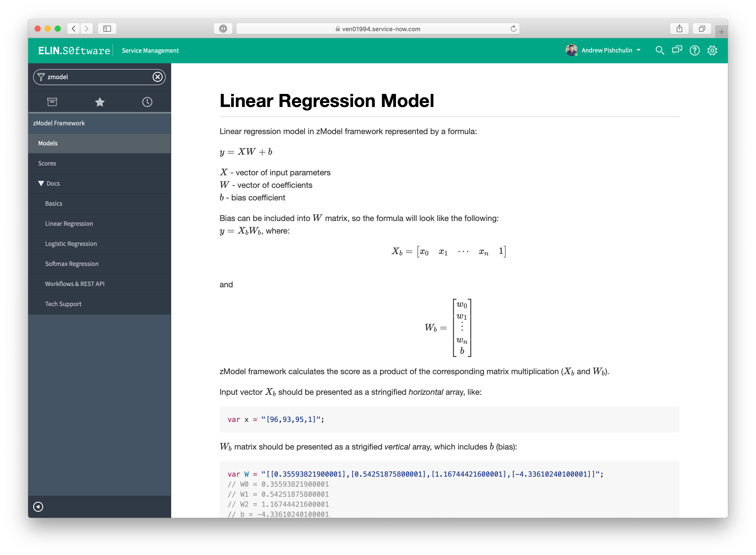The image size is (756, 555).
Task: Clear the zmodel navigation filter
Action: 157,77
